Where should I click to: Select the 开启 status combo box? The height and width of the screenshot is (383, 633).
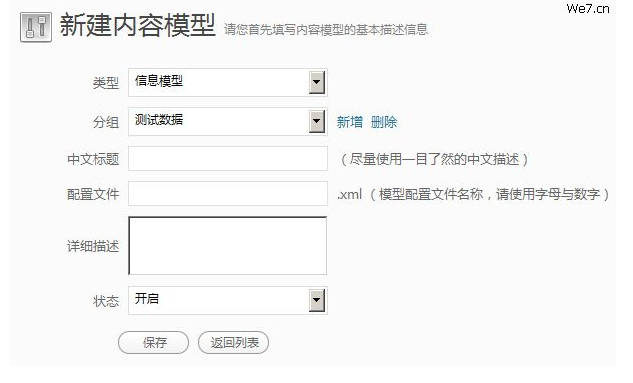coord(228,300)
